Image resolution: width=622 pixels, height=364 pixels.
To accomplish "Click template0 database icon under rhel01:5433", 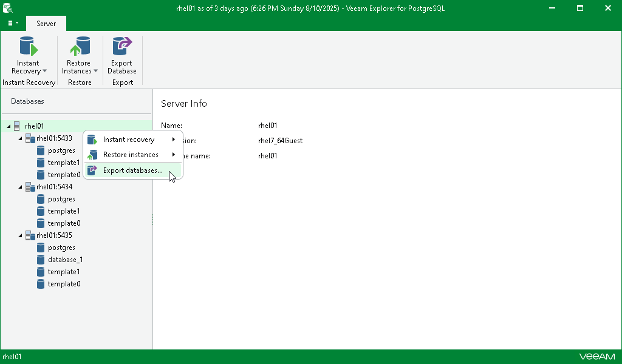I will coord(41,175).
